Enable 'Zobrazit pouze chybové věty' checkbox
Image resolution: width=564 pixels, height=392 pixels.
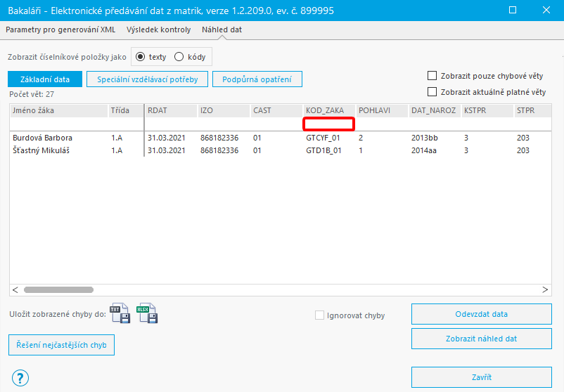tap(432, 76)
